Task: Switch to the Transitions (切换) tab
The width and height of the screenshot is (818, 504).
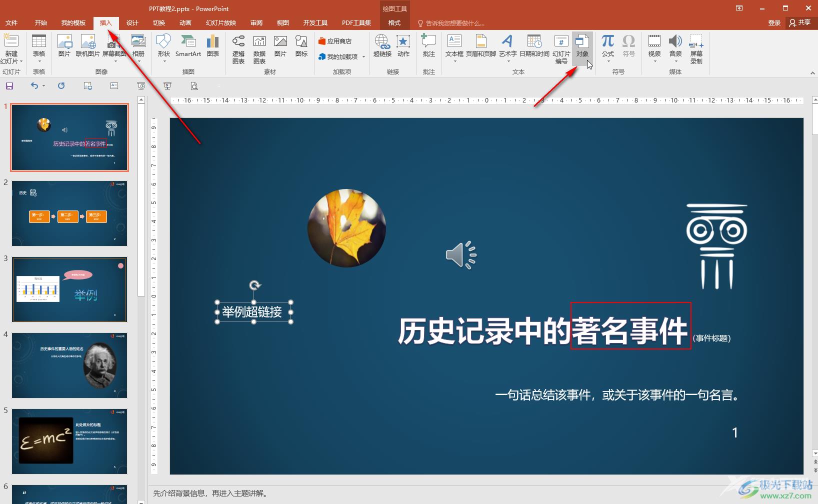Action: (x=158, y=23)
